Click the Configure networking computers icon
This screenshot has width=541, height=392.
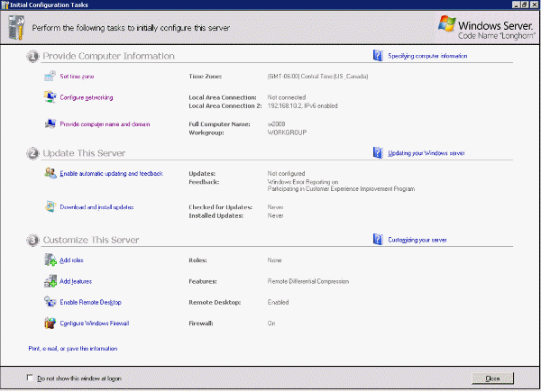(x=50, y=97)
